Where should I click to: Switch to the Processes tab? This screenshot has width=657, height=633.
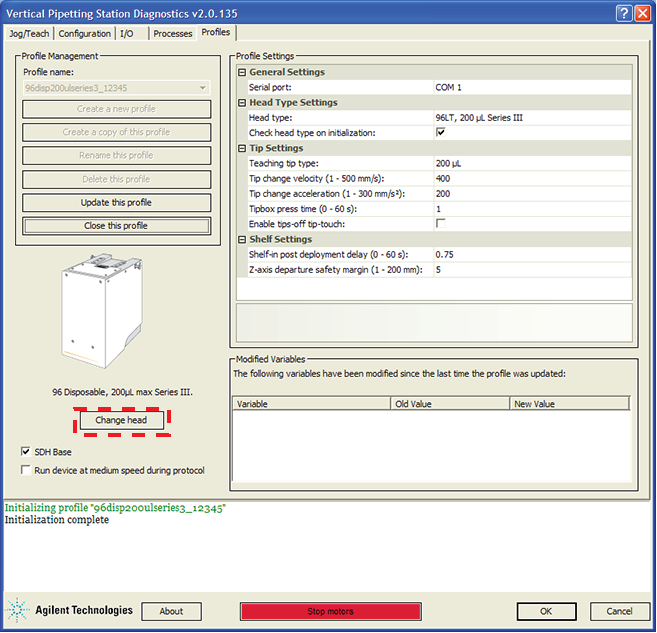pyautogui.click(x=173, y=33)
